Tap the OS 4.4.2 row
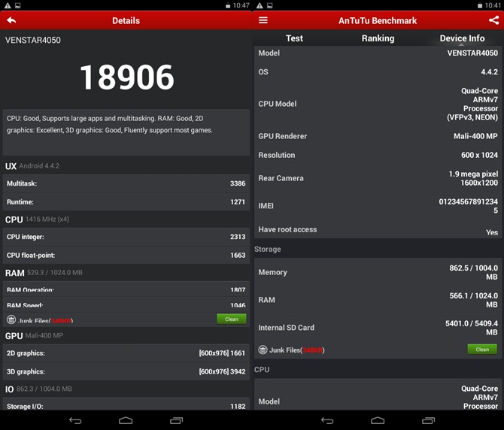 (x=378, y=72)
